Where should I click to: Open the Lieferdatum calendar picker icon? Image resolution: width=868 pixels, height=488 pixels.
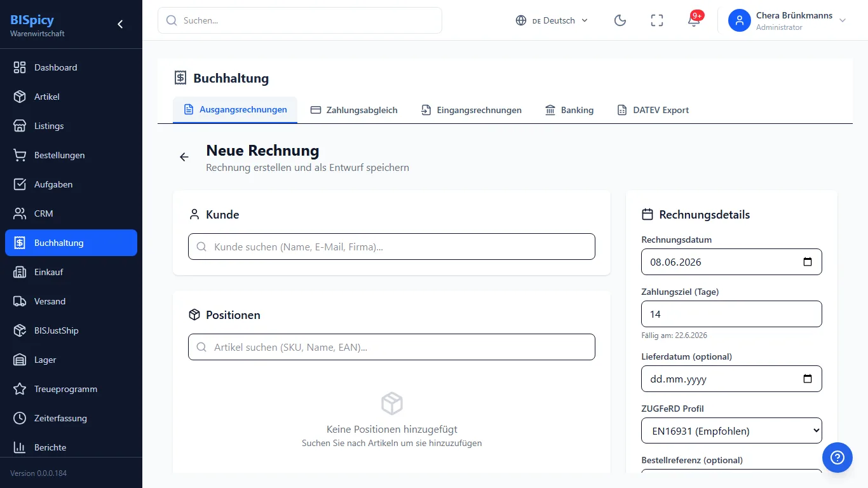click(x=808, y=379)
